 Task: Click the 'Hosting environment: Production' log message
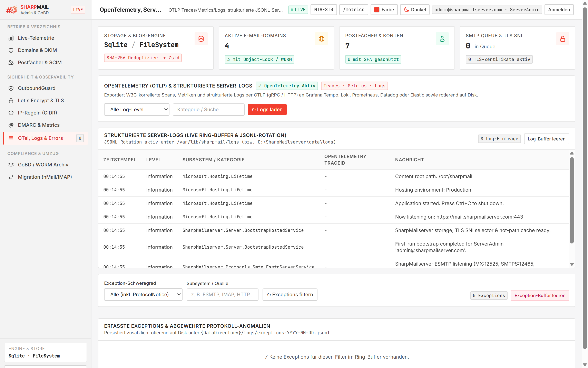coord(433,190)
